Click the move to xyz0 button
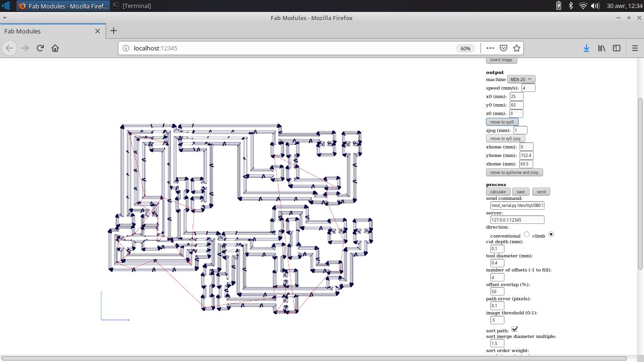 point(502,122)
